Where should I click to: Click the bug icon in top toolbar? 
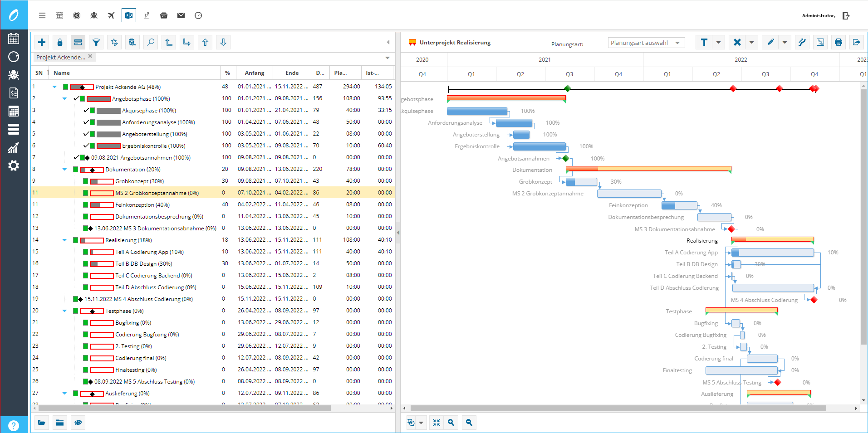pos(94,15)
